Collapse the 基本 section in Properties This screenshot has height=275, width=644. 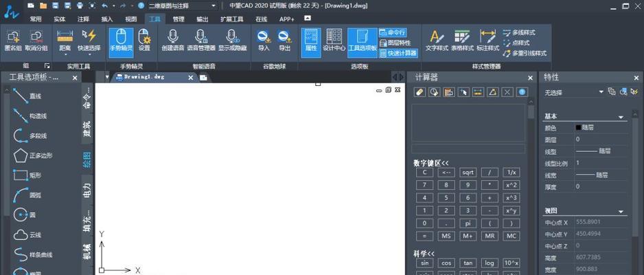point(621,117)
